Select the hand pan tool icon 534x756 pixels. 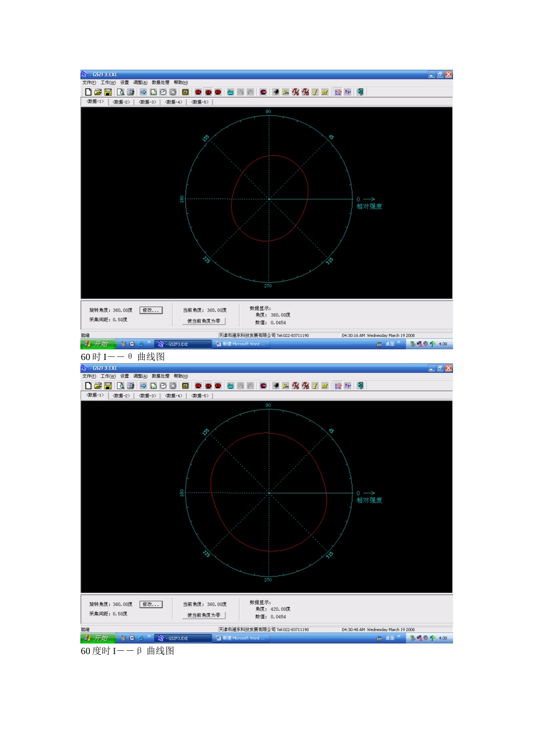[x=230, y=92]
